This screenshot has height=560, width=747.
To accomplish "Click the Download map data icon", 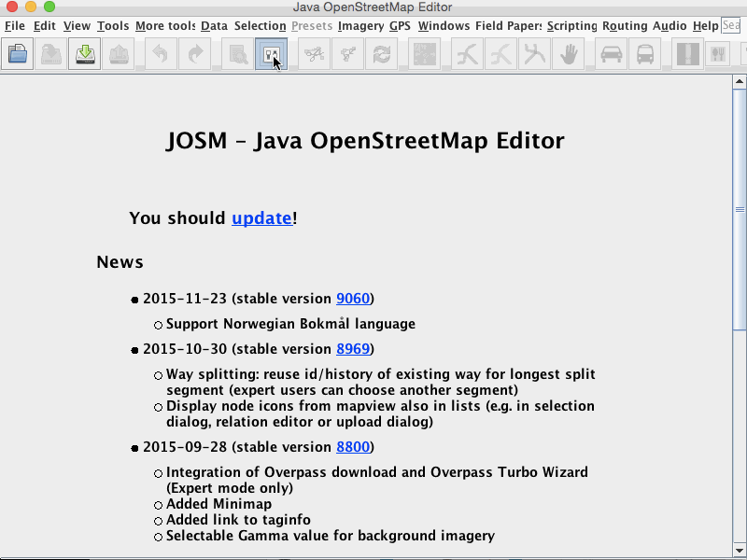I will click(84, 54).
